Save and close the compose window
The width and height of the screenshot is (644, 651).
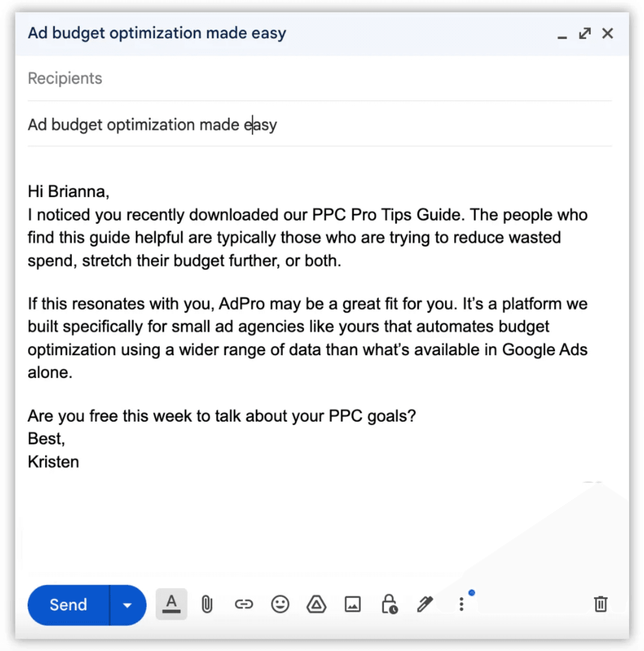[608, 33]
